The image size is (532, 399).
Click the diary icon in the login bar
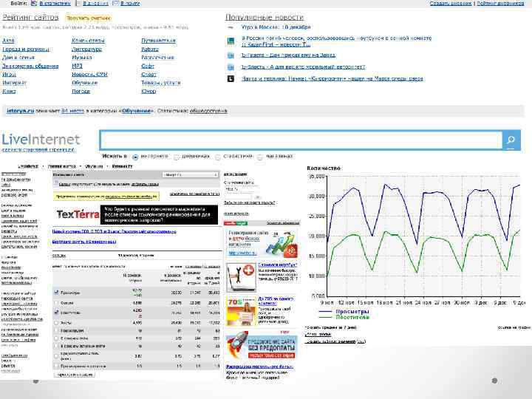coord(78,3)
